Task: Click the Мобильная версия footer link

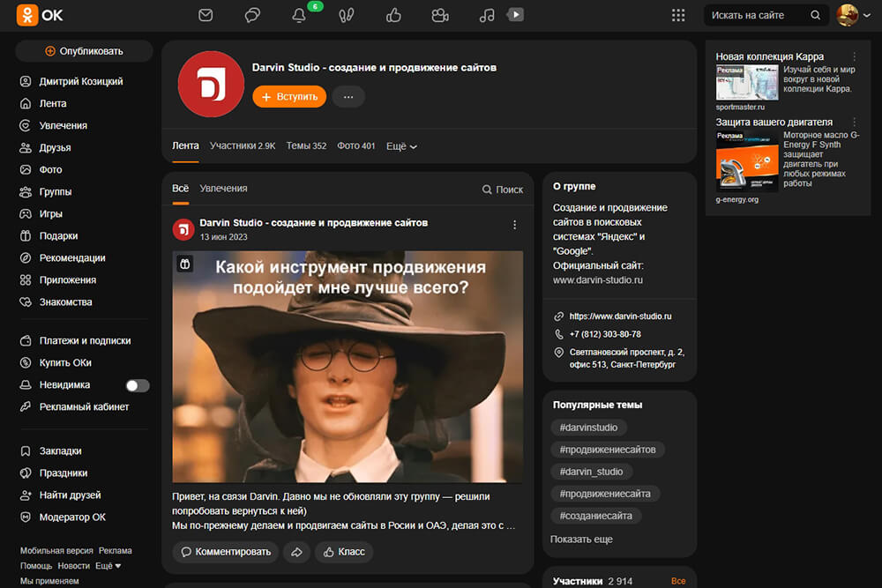Action: [x=56, y=551]
